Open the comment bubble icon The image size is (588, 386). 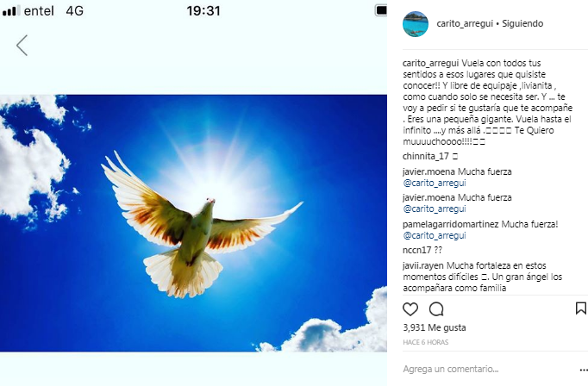pyautogui.click(x=436, y=309)
